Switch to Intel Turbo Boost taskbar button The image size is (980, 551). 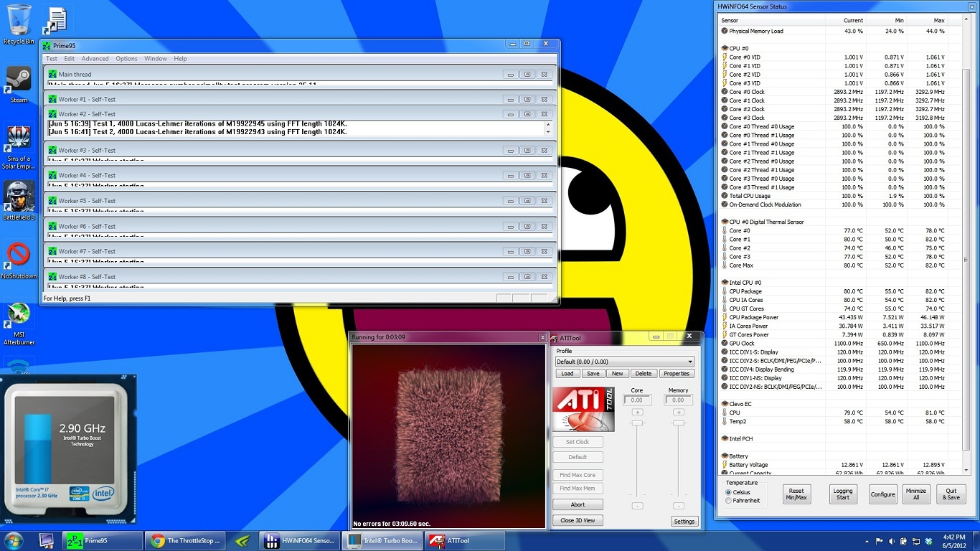[x=382, y=540]
